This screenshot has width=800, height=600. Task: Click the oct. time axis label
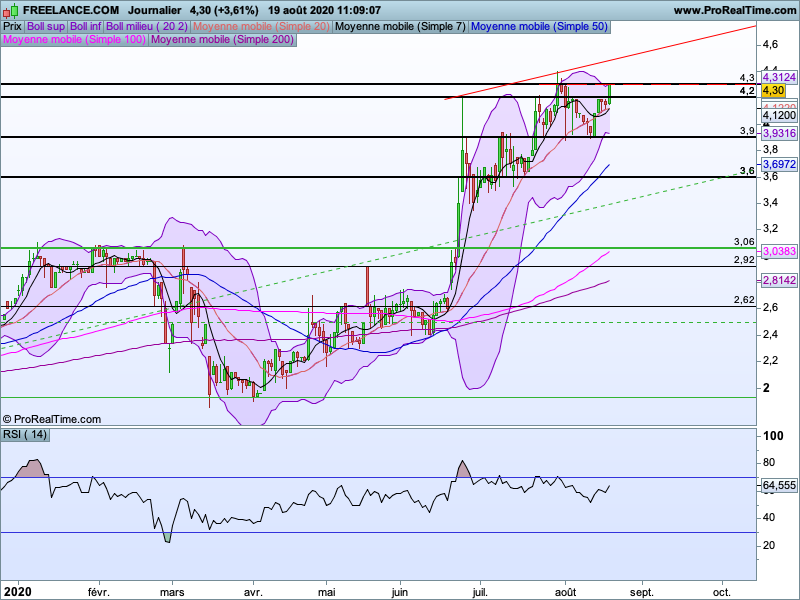721,592
